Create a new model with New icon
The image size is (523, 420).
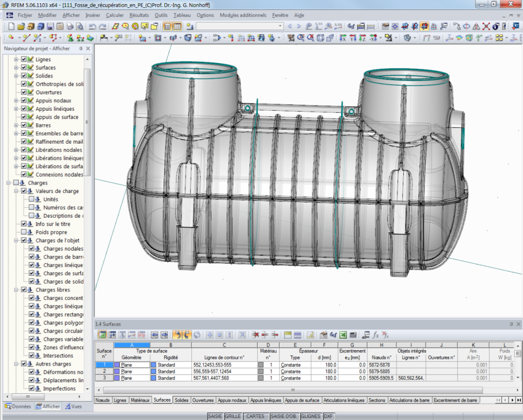(12, 26)
